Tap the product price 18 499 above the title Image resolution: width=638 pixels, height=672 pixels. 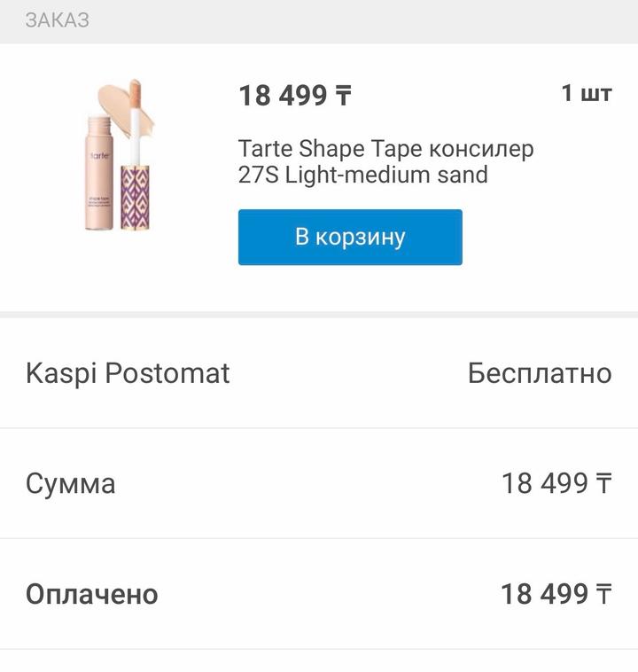tap(283, 96)
